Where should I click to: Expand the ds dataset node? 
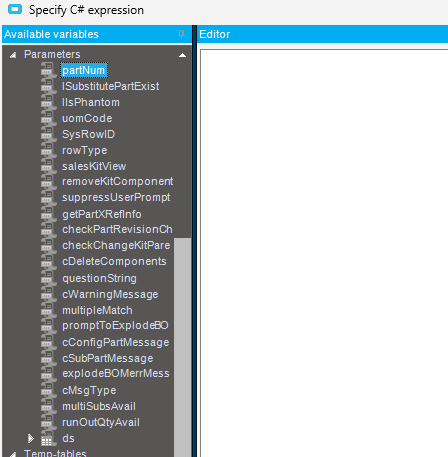(x=31, y=438)
